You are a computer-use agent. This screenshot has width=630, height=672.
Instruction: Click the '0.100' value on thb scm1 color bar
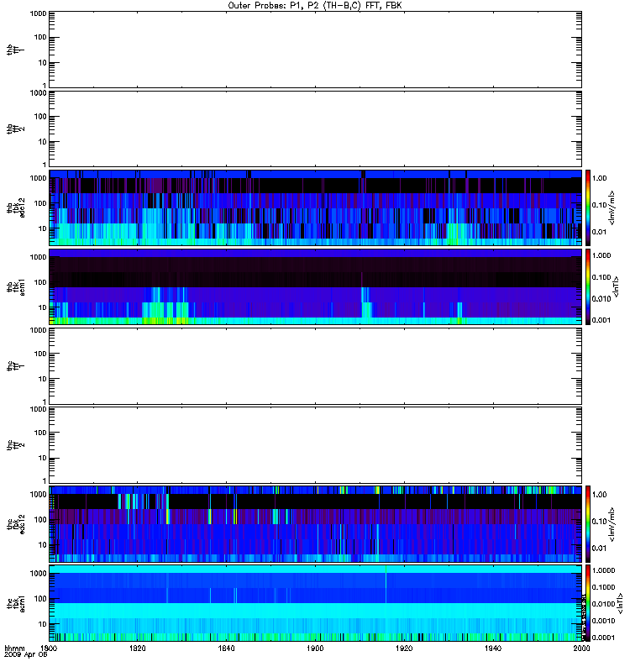(x=601, y=277)
